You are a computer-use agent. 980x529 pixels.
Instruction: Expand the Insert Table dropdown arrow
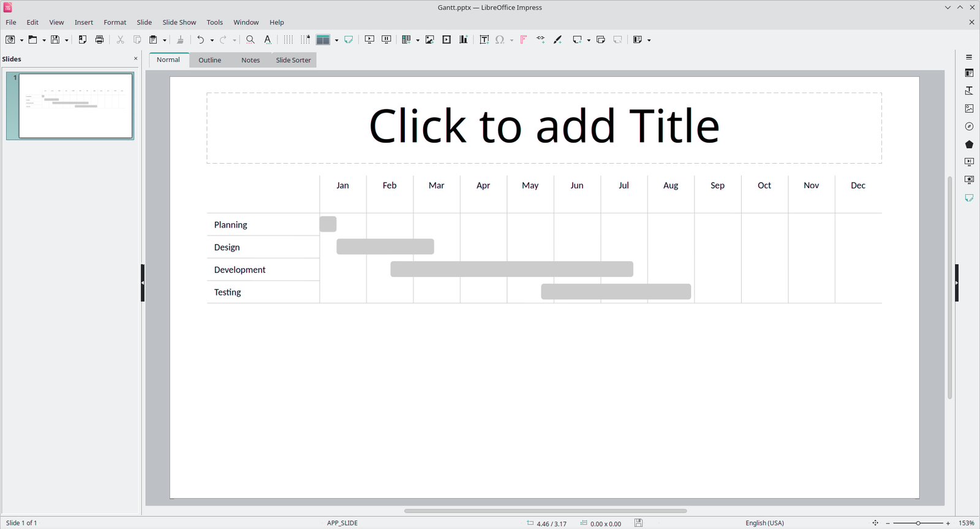click(418, 40)
